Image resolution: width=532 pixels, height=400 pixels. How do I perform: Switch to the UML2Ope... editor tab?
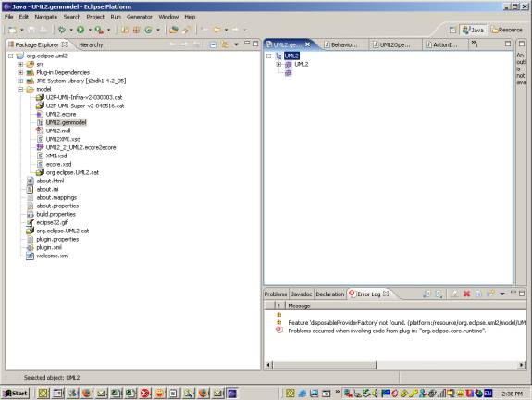(394, 44)
